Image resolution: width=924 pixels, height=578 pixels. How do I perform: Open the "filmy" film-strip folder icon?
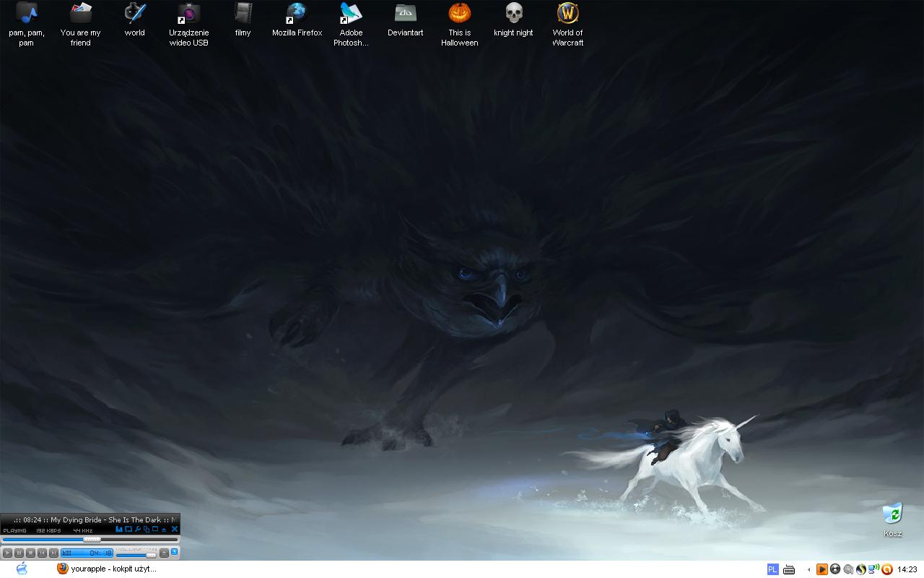click(x=243, y=20)
